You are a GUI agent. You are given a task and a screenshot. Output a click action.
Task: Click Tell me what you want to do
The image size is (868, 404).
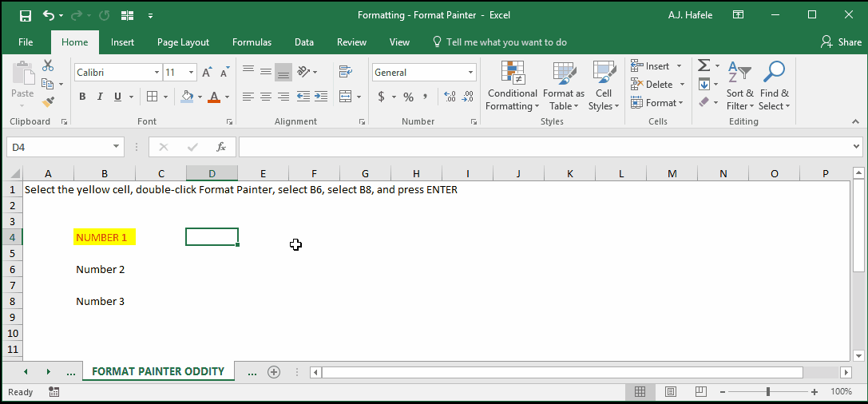(499, 42)
